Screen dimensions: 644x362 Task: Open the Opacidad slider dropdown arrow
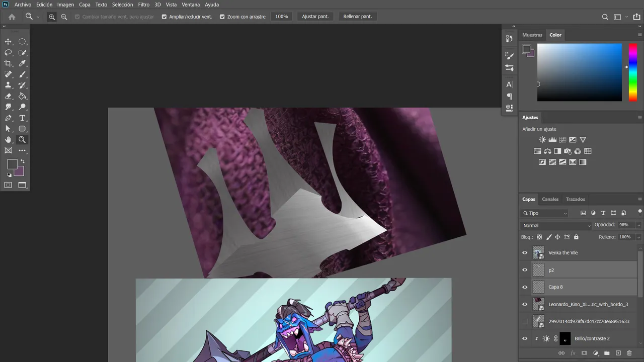tap(638, 225)
